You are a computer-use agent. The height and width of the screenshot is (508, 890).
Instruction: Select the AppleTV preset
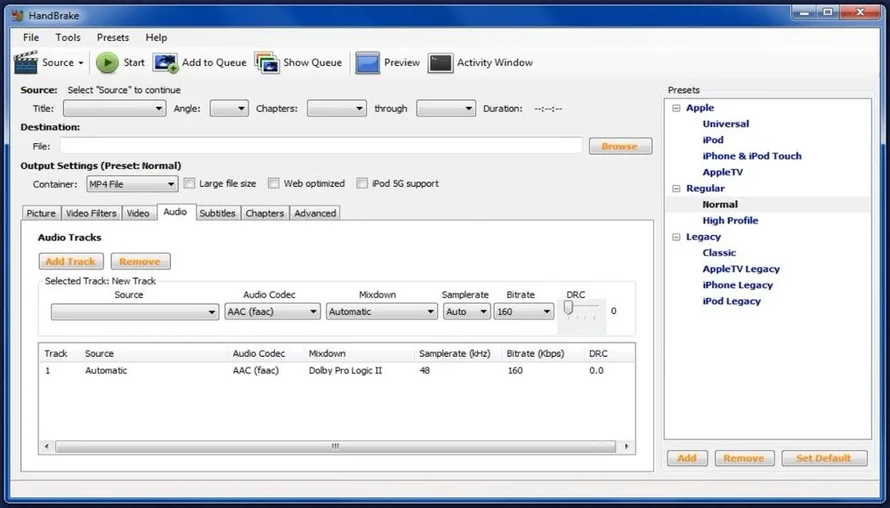click(x=723, y=172)
